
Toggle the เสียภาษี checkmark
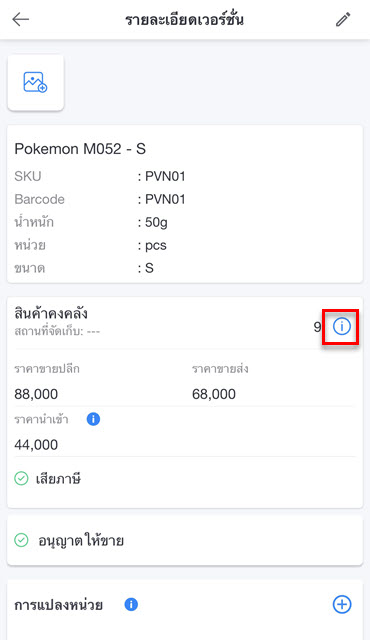click(21, 478)
